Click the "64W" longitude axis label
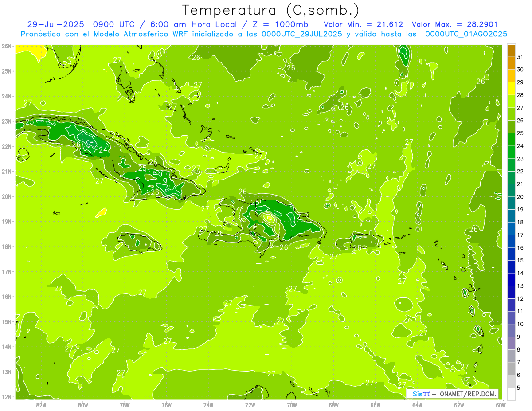Screen dimensions: 532x411 click(x=417, y=405)
